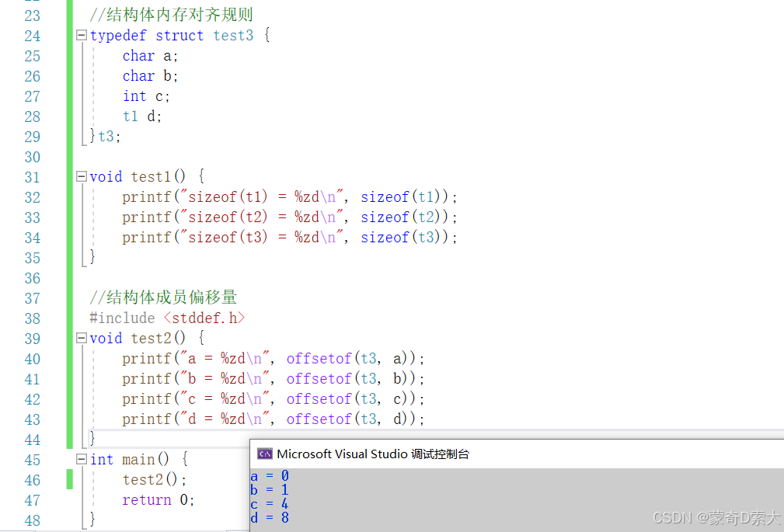Collapse the void test1 function
The image size is (784, 532).
[82, 176]
